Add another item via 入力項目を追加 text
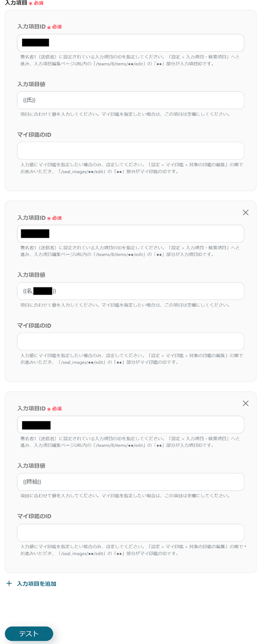 point(37,584)
